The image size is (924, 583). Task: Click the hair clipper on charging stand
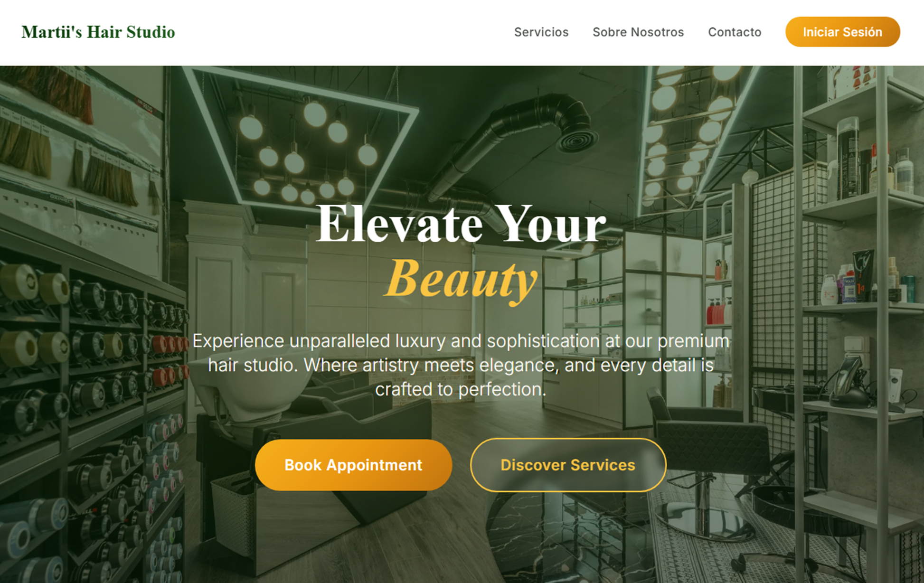click(850, 380)
